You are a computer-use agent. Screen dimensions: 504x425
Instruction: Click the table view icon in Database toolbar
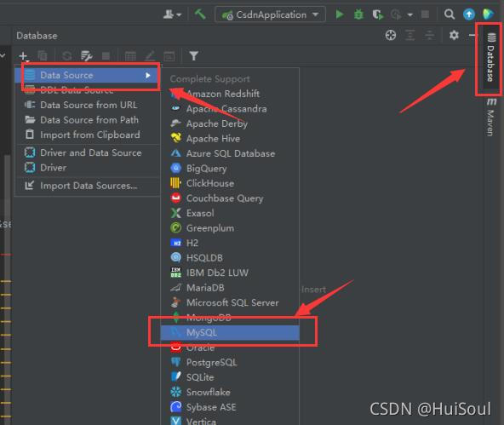tap(130, 56)
